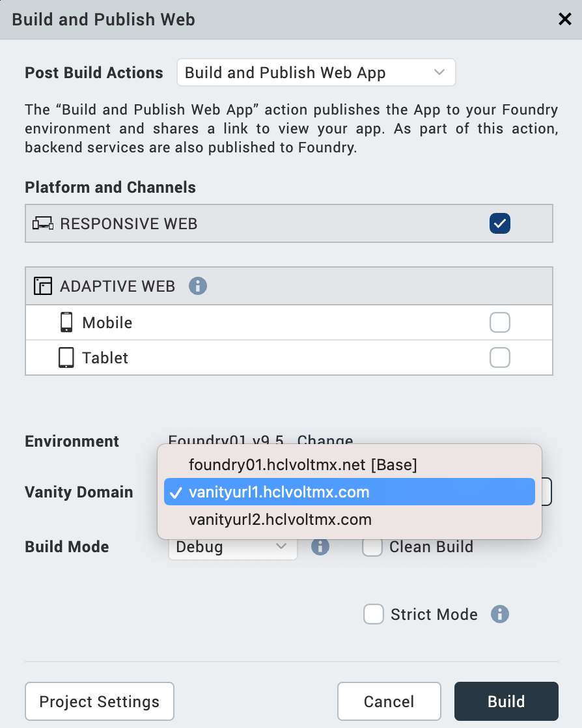Close the Build and Publish Web dialog
Screen dimensions: 582x728
pos(564,19)
